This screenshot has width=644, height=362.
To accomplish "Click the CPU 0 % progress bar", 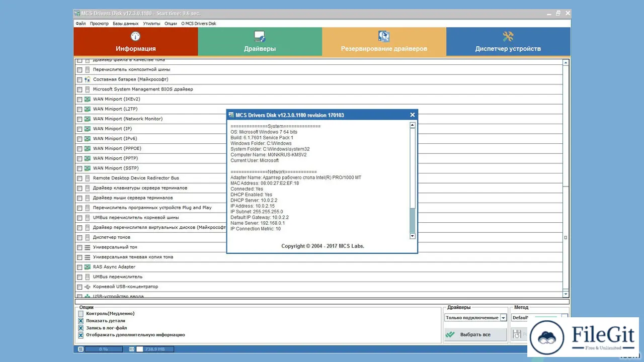I will 104,349.
